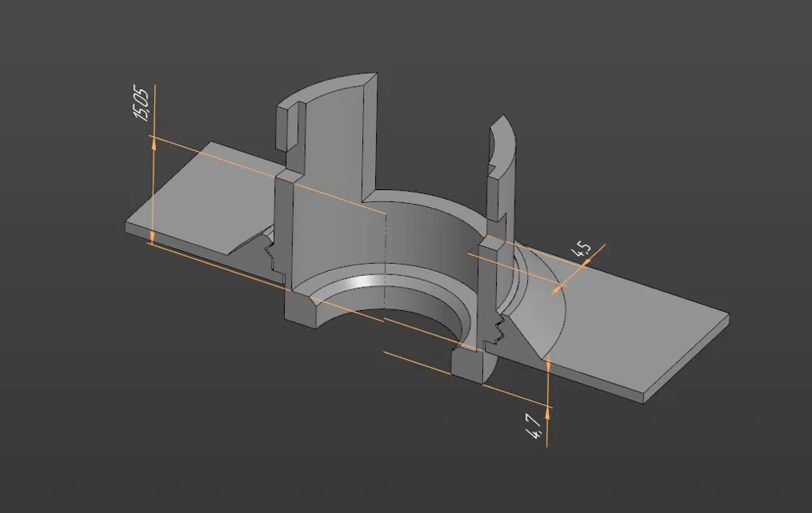This screenshot has height=513, width=812.
Task: Click the arrowhead of the 4,7 dimension
Action: click(548, 362)
